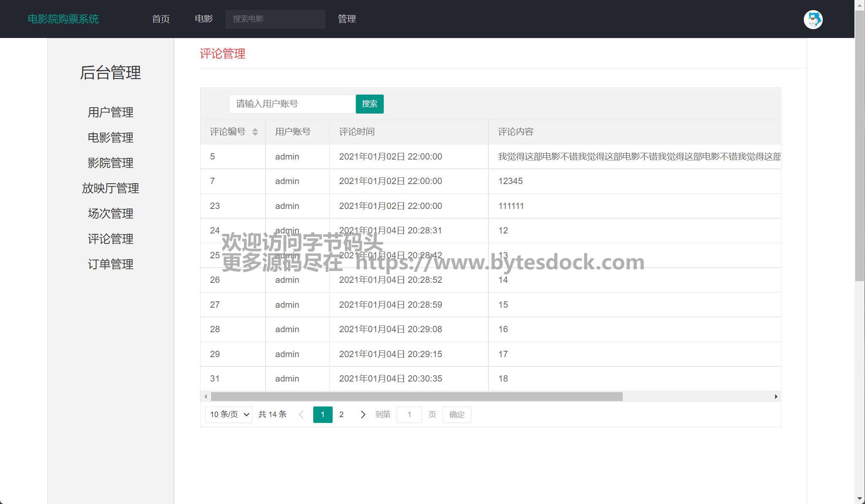
Task: Select 订单管理 in sidebar
Action: click(111, 264)
